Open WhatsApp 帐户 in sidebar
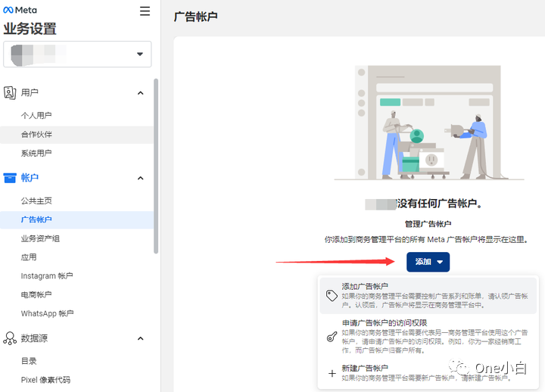This screenshot has height=392, width=545. [x=76, y=313]
